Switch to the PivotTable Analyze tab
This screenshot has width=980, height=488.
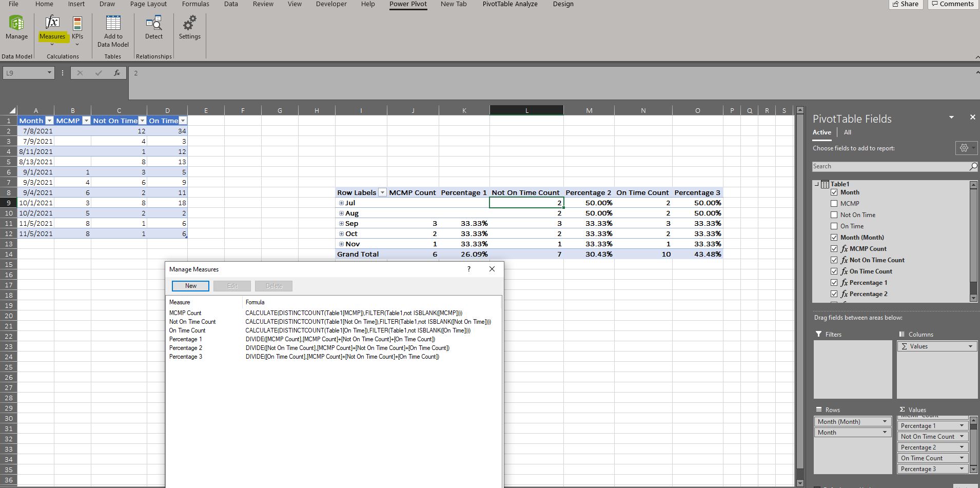tap(510, 4)
